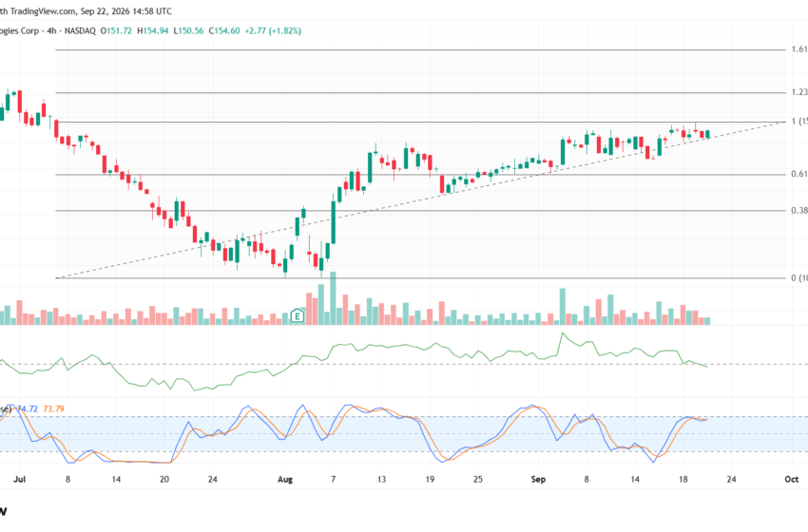This screenshot has width=808, height=532.
Task: Click the NASDAQ exchange label
Action: 79,31
